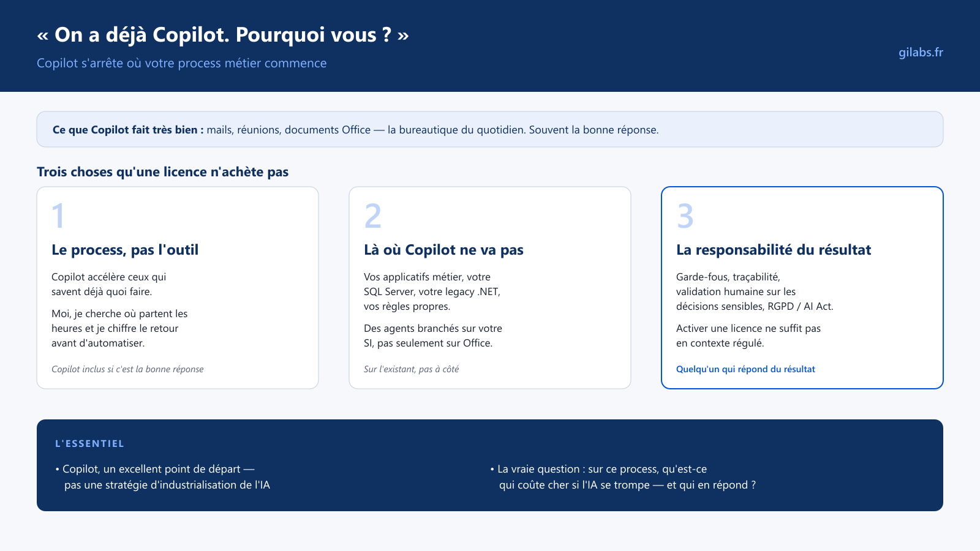Select card title 'Là où Copilot ne va pas'
The height and width of the screenshot is (551, 980).
[x=443, y=250]
